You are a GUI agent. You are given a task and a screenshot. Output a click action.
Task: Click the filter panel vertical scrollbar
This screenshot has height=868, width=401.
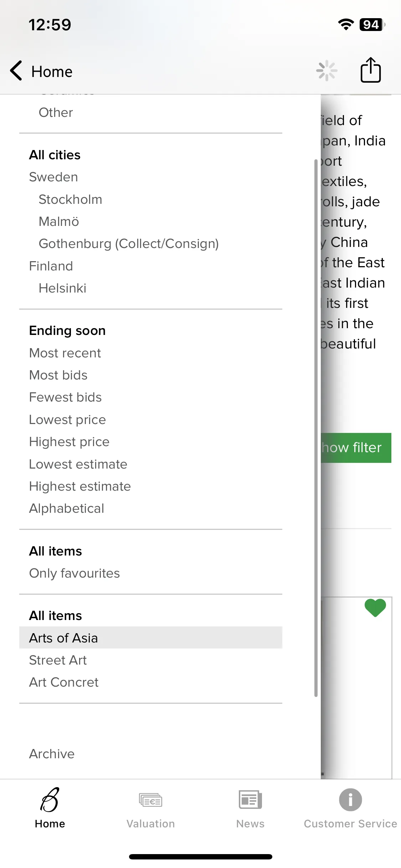point(316,428)
